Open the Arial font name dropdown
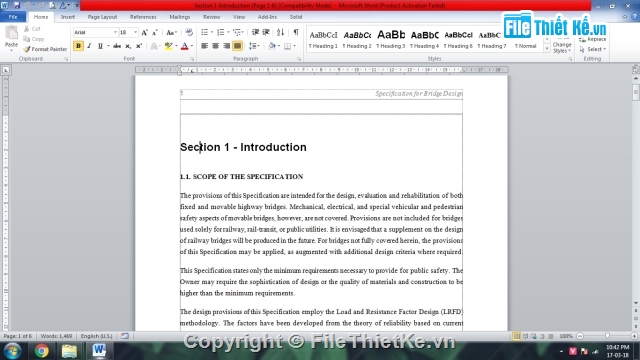 (x=115, y=32)
